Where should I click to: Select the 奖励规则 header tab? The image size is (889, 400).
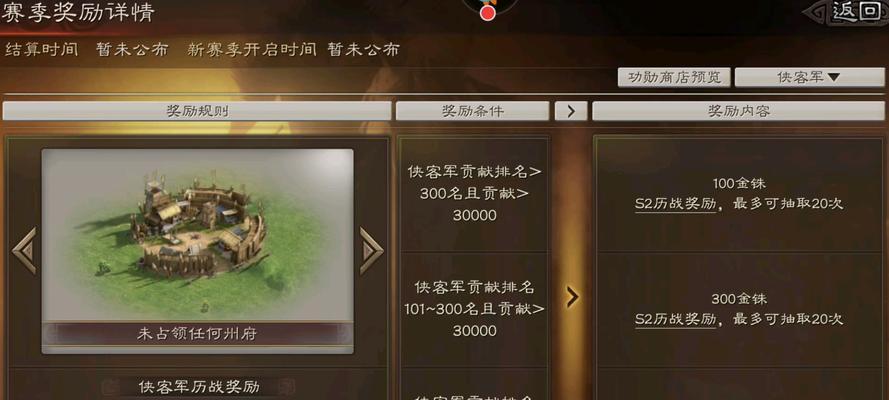(x=197, y=111)
